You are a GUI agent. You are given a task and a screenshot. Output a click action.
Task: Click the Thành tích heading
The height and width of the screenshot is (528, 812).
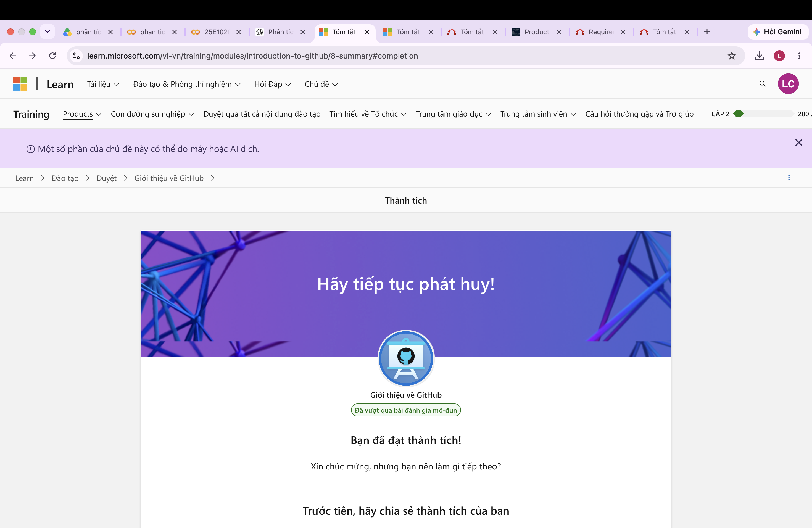click(x=406, y=200)
